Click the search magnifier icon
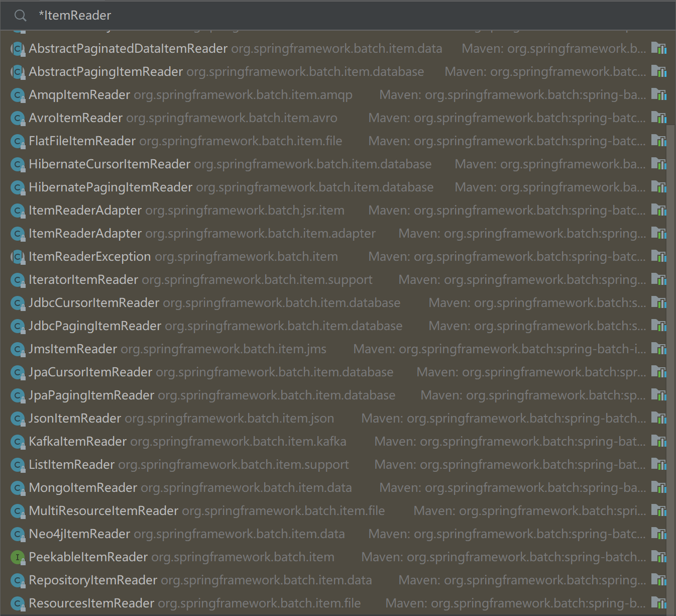This screenshot has height=616, width=676. pos(21,16)
